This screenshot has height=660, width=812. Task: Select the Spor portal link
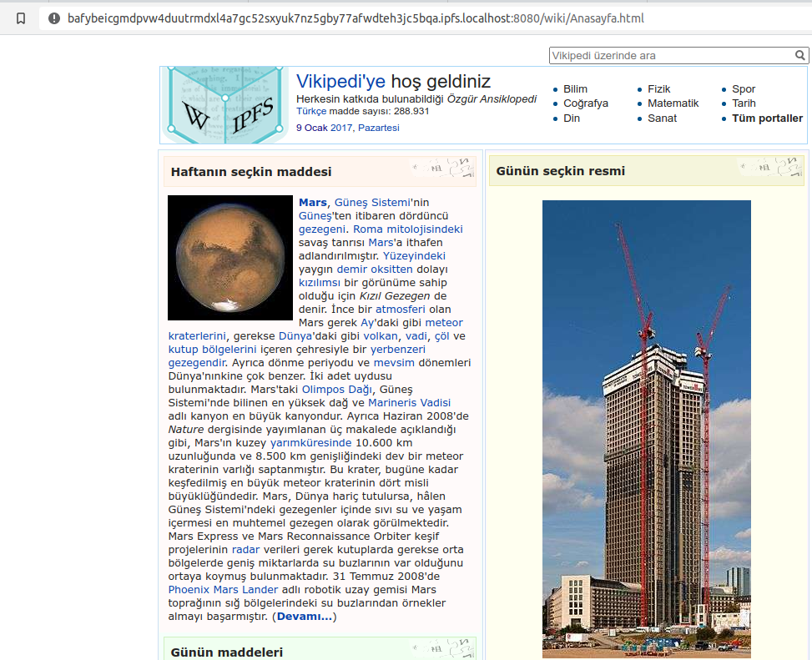click(x=744, y=89)
